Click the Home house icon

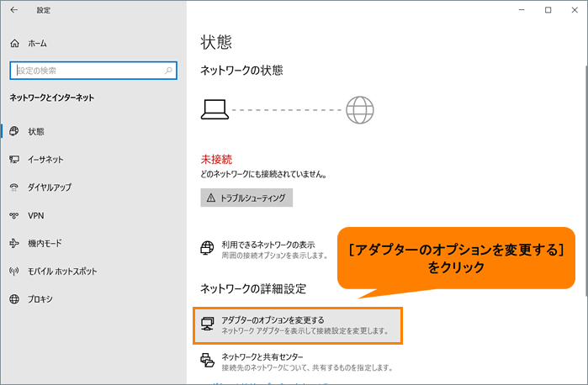coord(14,44)
